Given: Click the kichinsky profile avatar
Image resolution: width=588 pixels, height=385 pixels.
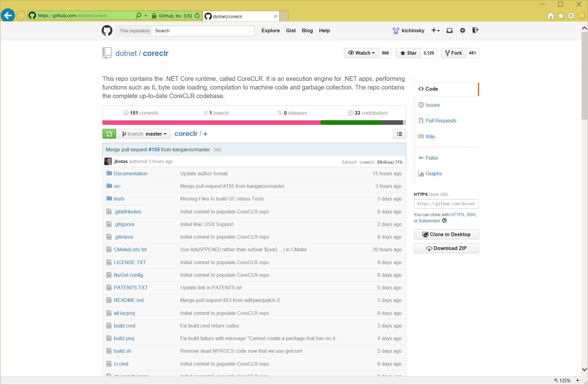Looking at the screenshot, I should 396,30.
